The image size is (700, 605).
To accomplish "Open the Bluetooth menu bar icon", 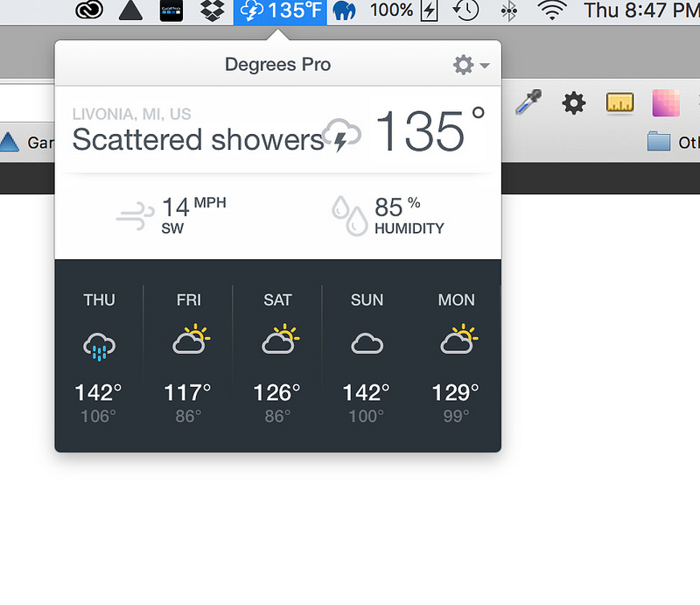I will [508, 11].
